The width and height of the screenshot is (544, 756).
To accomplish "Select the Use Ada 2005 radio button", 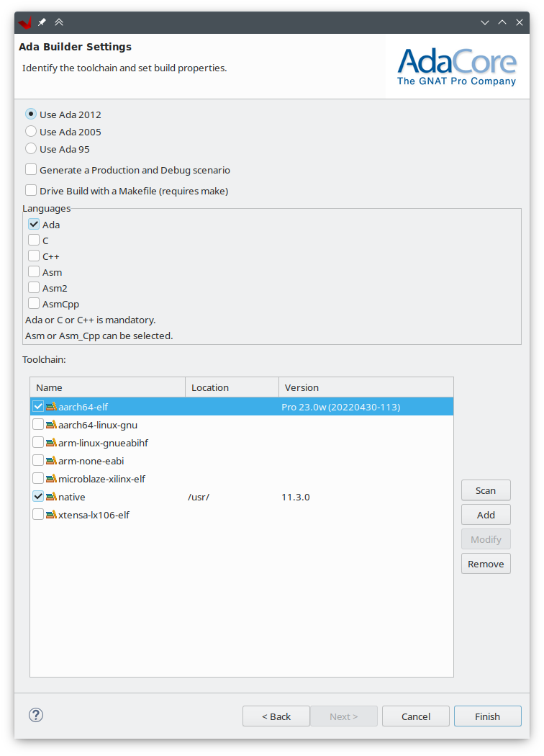I will (x=31, y=131).
